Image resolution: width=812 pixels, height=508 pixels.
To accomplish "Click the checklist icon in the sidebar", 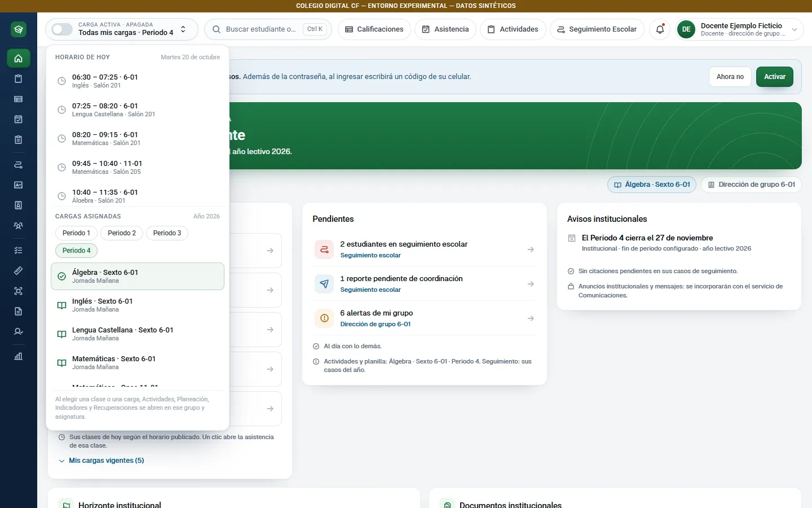I will coord(19,250).
